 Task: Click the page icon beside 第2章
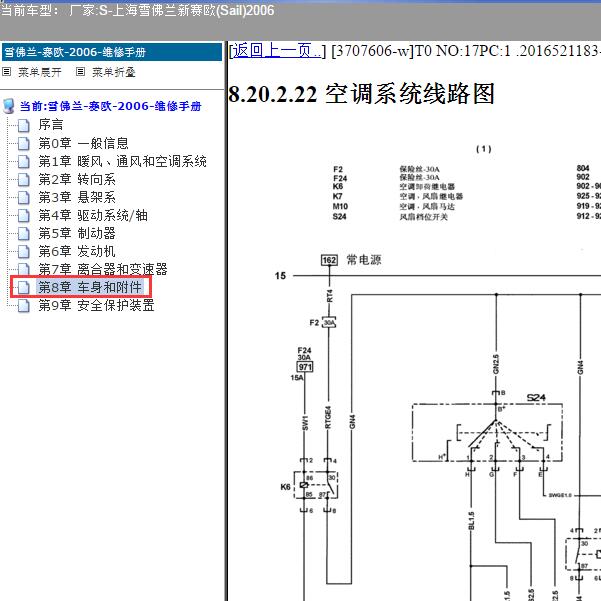[x=24, y=179]
